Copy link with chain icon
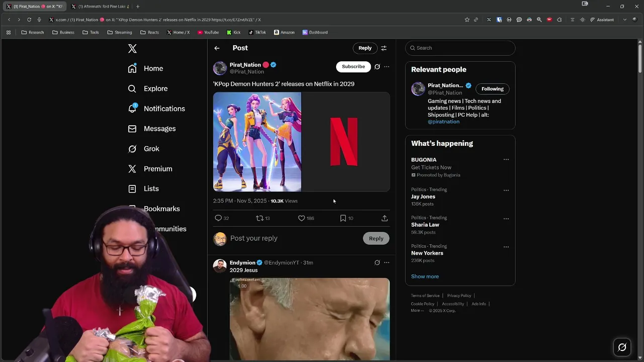The image size is (644, 362). (x=476, y=20)
